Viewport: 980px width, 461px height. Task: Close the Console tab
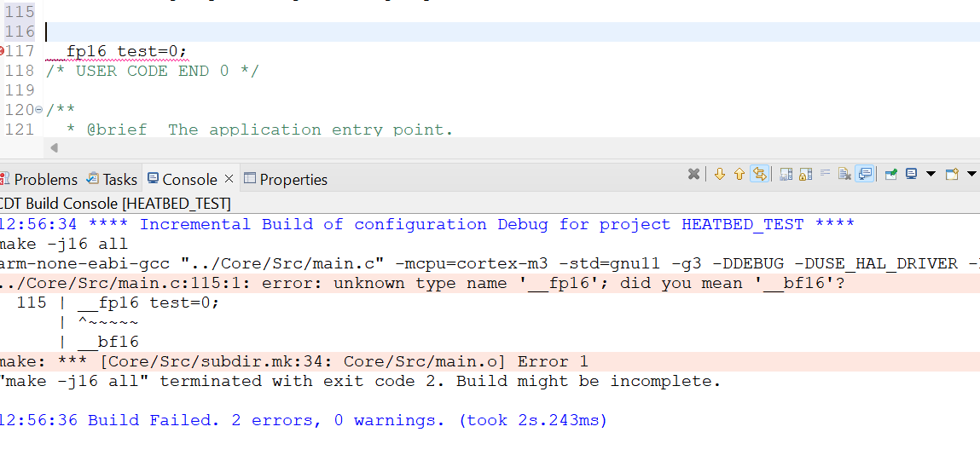[x=229, y=179]
